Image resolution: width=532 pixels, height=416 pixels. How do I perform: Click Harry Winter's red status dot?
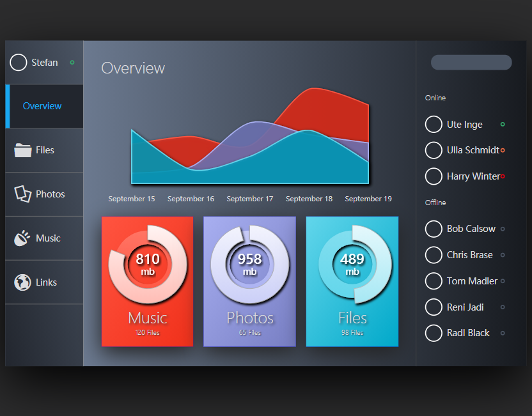tap(503, 176)
